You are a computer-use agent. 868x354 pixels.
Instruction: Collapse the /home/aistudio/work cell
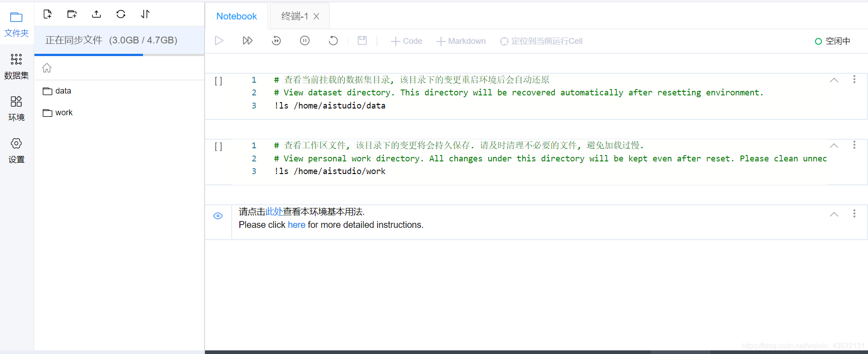(x=834, y=146)
